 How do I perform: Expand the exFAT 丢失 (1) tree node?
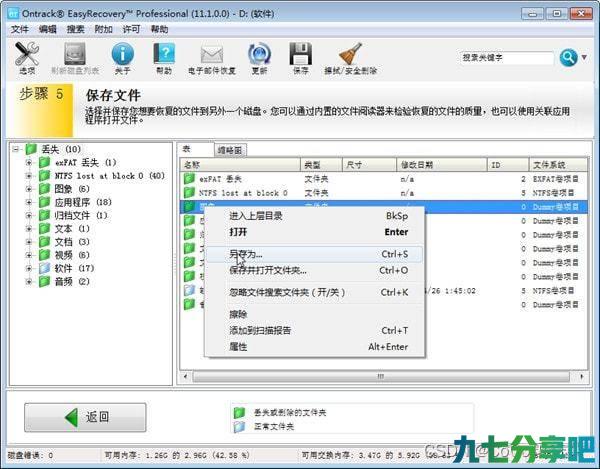tap(28, 163)
